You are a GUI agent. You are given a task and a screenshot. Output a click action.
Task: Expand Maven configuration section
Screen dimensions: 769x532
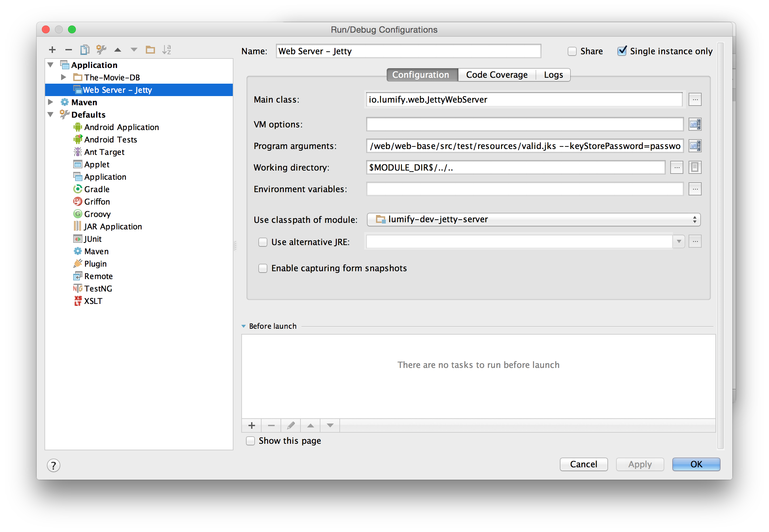pos(52,102)
